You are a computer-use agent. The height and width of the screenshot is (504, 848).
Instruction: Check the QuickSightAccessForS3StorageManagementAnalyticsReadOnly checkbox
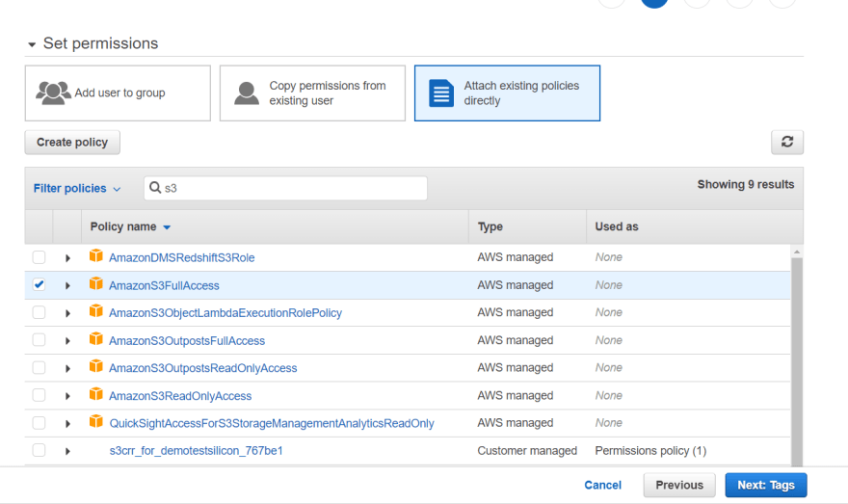pyautogui.click(x=39, y=423)
